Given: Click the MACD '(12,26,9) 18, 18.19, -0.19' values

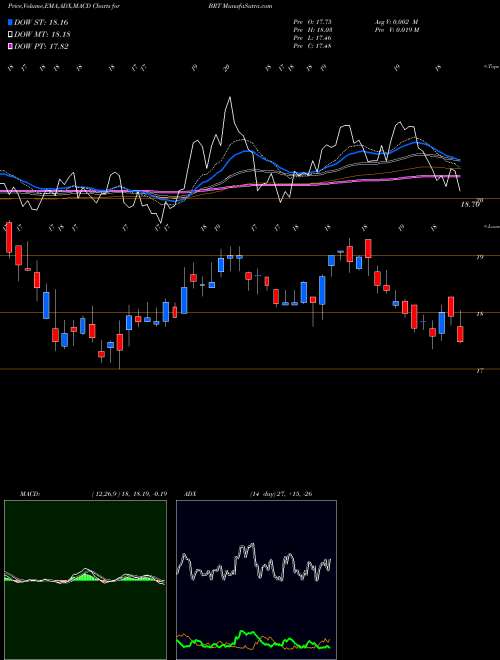Looking at the screenshot, I should (129, 494).
